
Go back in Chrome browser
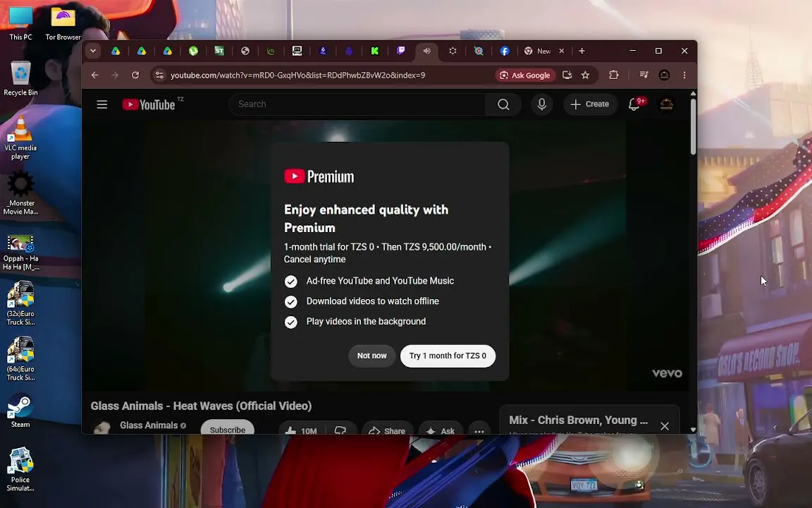tap(94, 75)
